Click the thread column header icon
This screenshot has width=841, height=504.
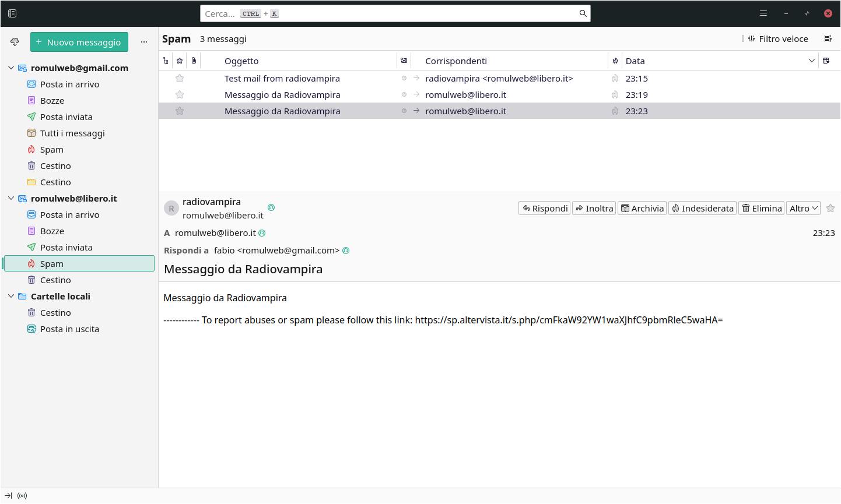tap(166, 61)
